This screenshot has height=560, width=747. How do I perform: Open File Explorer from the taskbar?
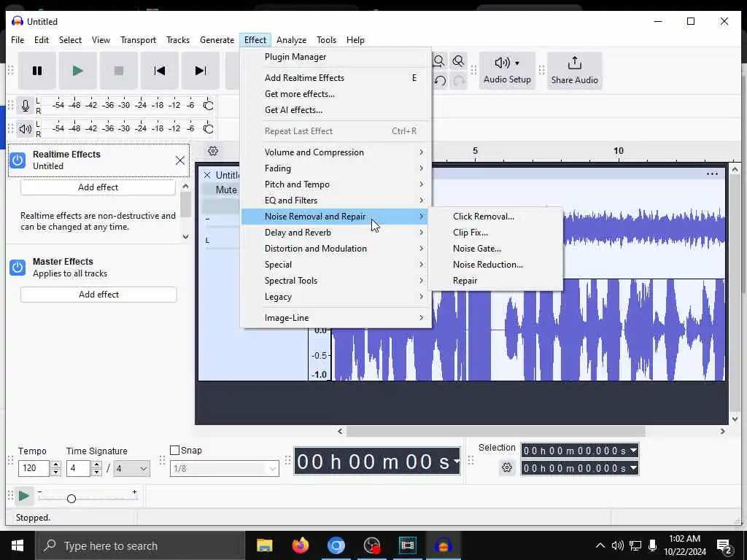tap(264, 545)
